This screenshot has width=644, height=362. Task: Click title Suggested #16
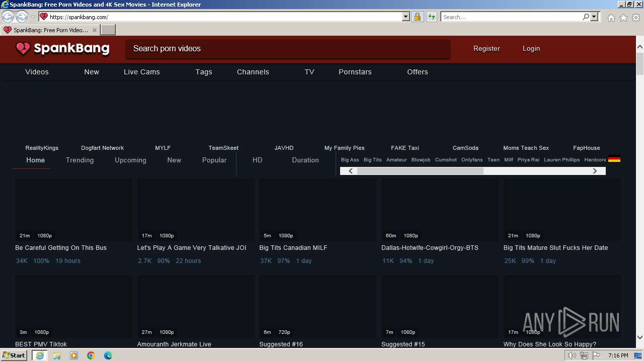281,344
